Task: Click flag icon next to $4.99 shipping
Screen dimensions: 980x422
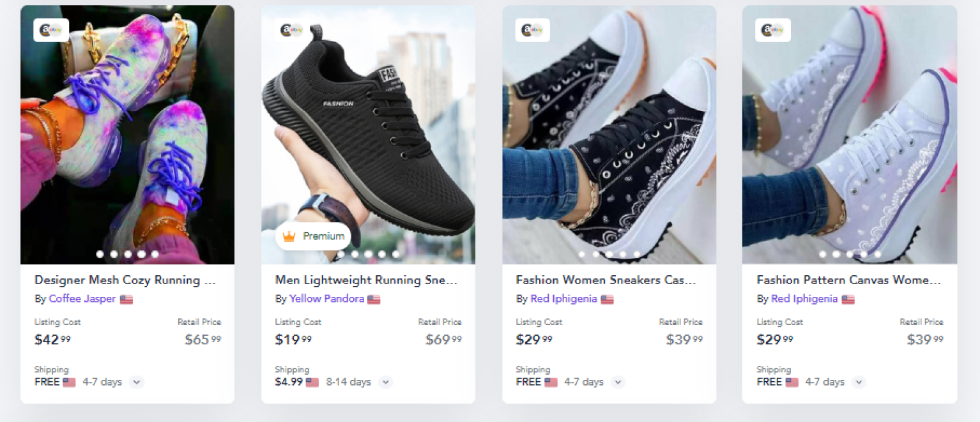Action: point(312,382)
